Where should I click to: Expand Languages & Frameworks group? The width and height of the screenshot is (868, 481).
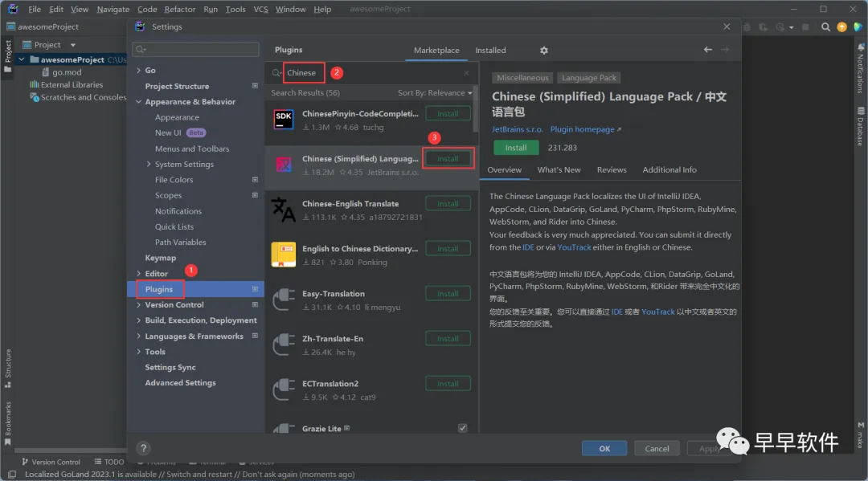(x=138, y=336)
